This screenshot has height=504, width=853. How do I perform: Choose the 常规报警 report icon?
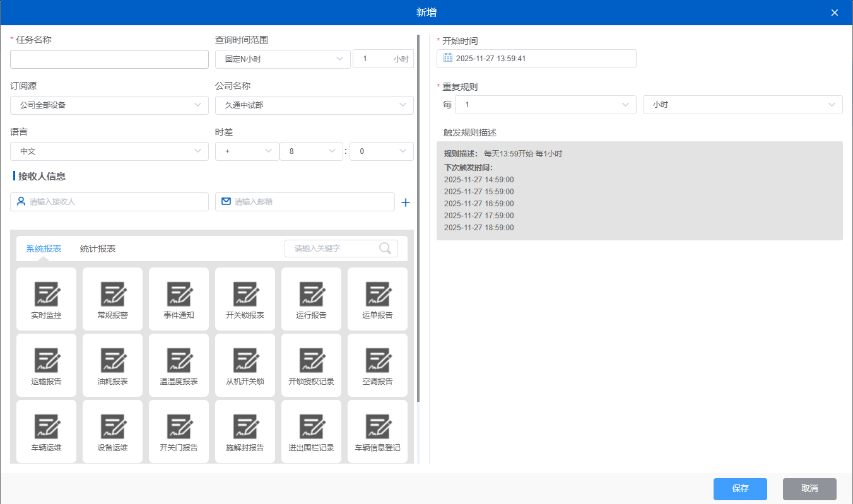(x=112, y=295)
